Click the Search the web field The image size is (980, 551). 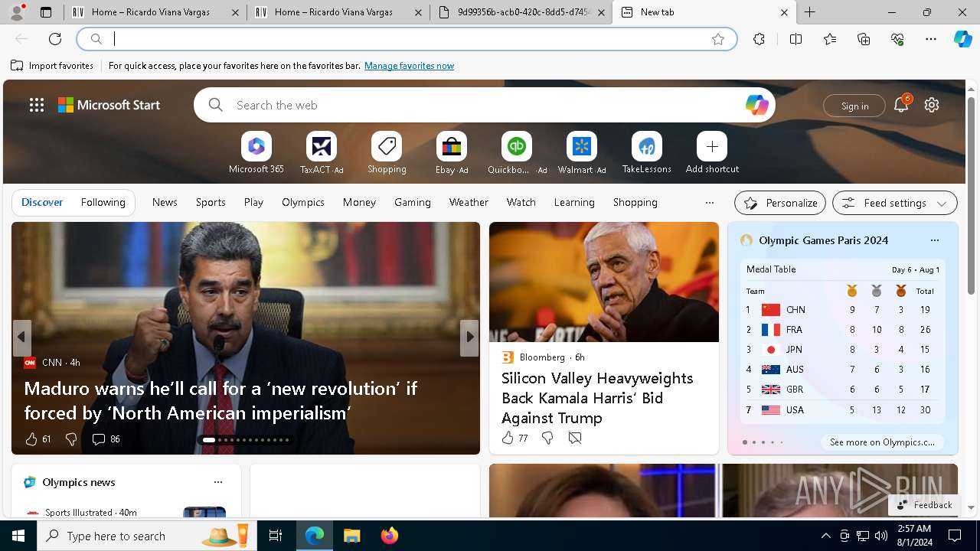tap(486, 105)
